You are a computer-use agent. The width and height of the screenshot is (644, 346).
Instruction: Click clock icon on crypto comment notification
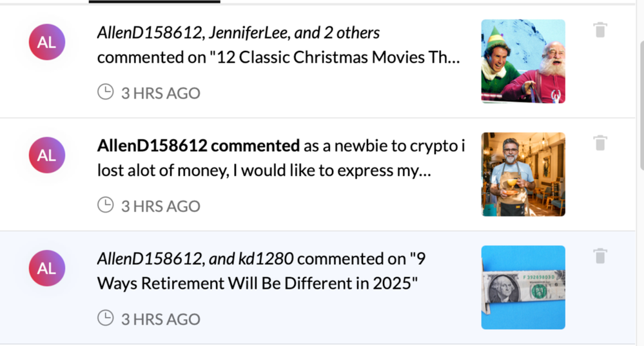pyautogui.click(x=105, y=206)
